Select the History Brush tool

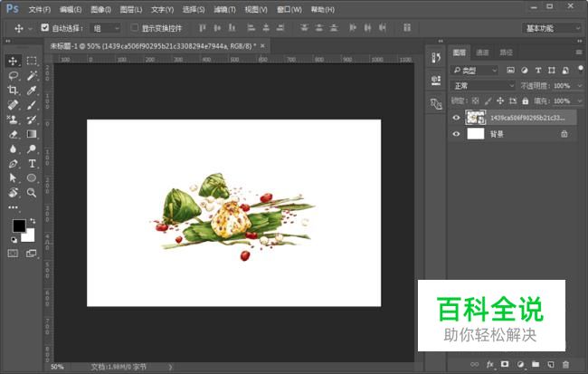pyautogui.click(x=32, y=120)
